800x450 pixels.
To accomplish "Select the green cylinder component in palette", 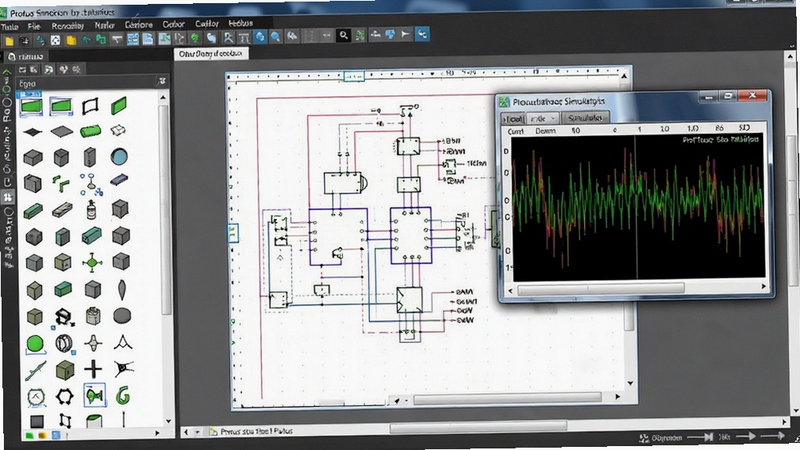I will [x=90, y=131].
